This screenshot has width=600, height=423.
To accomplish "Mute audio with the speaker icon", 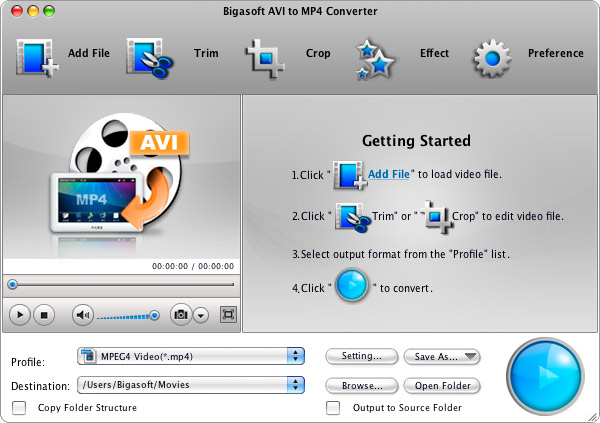I will tap(83, 314).
